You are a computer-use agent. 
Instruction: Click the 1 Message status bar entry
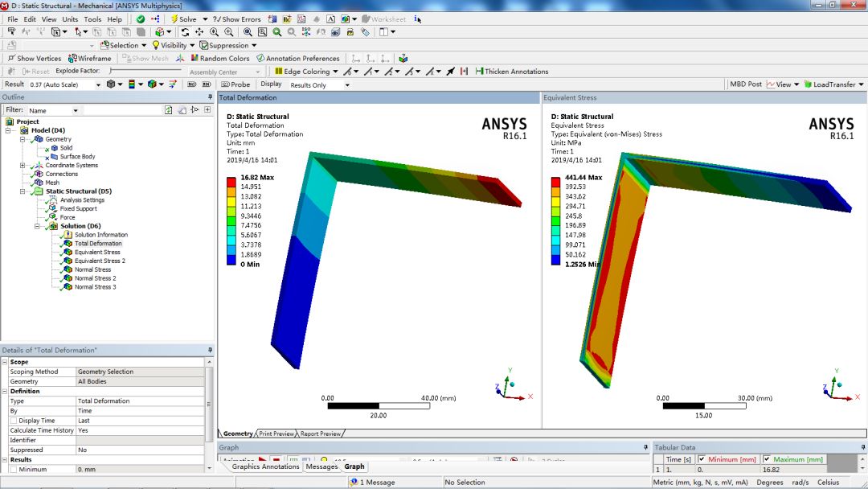coord(373,482)
